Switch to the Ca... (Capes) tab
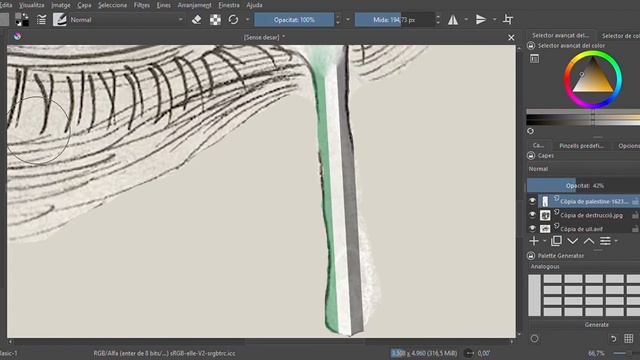 point(538,145)
